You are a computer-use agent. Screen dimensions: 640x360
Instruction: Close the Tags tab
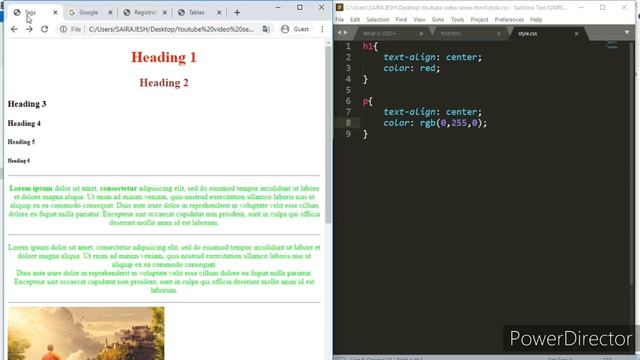[56, 13]
